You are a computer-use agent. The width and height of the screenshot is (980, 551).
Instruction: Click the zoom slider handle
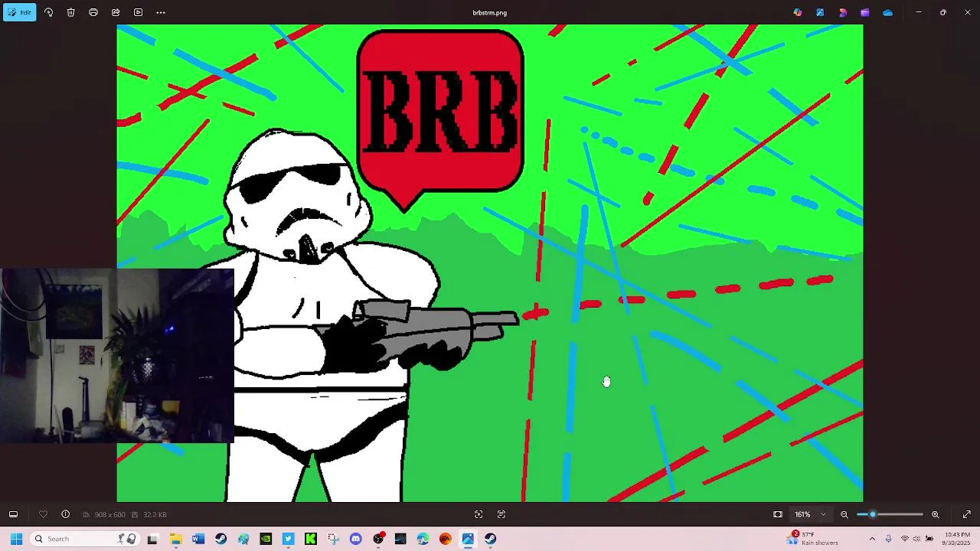(x=872, y=514)
